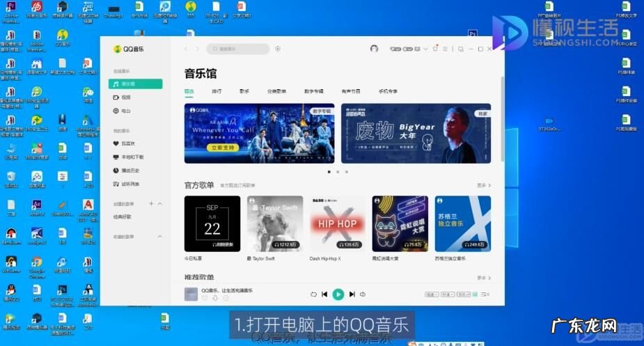Open the 霓虹说唱大赏 neon cat playlist cover
The width and height of the screenshot is (644, 346).
(x=400, y=223)
